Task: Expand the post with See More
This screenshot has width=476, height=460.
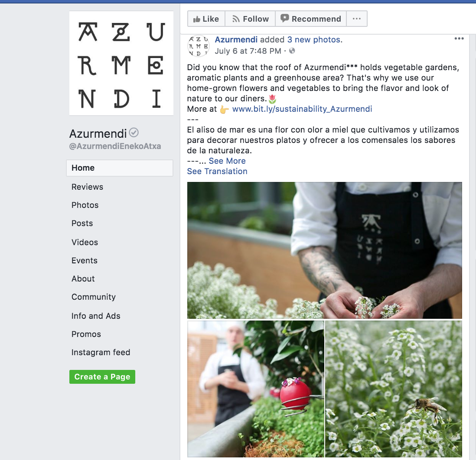Action: click(227, 161)
